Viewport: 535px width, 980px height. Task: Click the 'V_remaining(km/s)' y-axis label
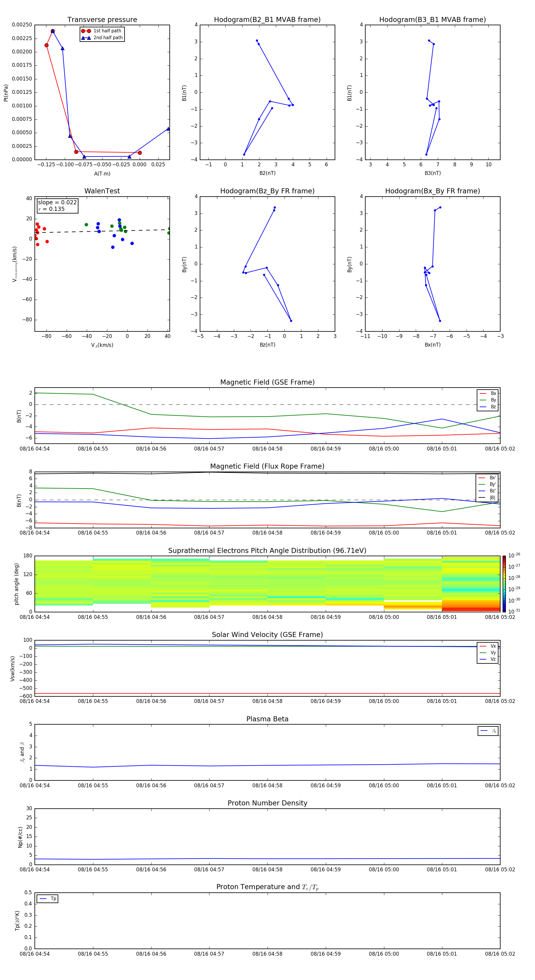[15, 264]
